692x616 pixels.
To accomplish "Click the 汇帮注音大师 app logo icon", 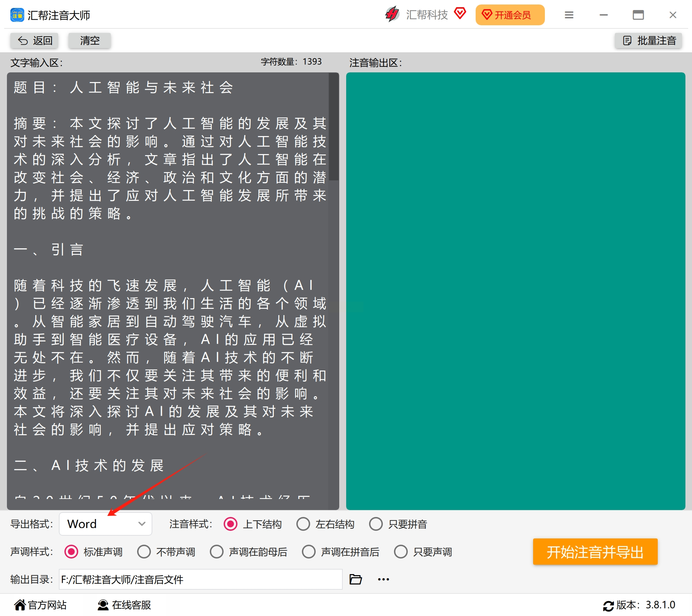I will (17, 15).
